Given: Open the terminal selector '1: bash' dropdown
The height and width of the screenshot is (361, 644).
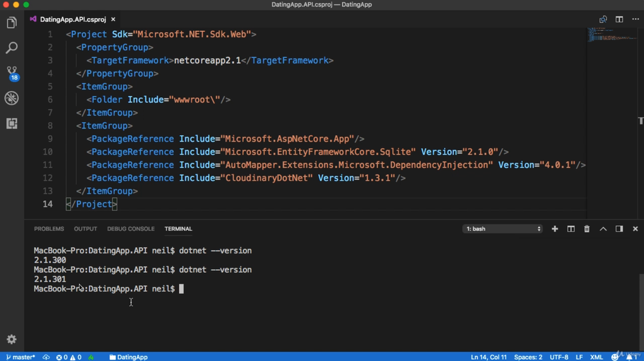Looking at the screenshot, I should (502, 229).
